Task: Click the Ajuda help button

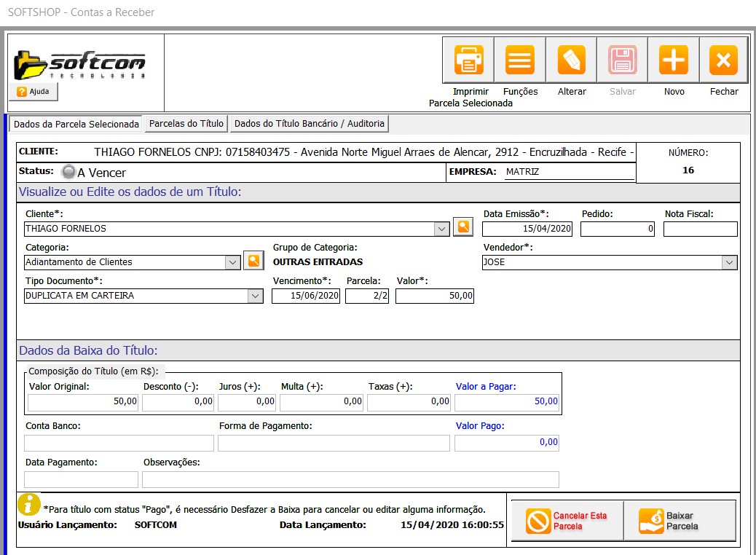Action: pos(34,92)
